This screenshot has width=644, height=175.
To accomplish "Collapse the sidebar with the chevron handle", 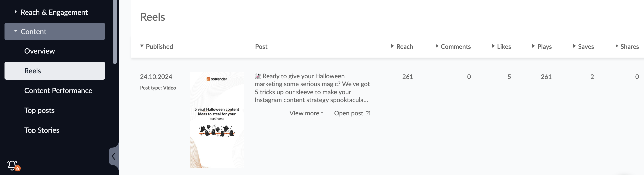I will [113, 156].
